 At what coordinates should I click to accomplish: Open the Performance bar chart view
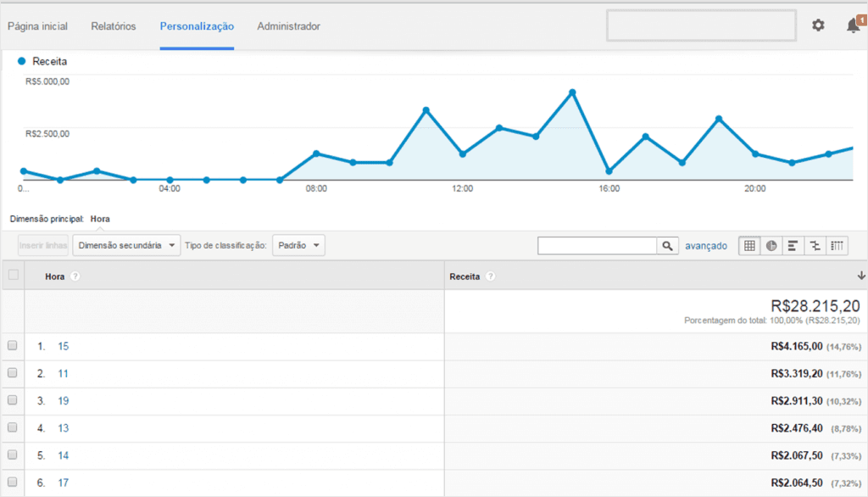point(793,245)
